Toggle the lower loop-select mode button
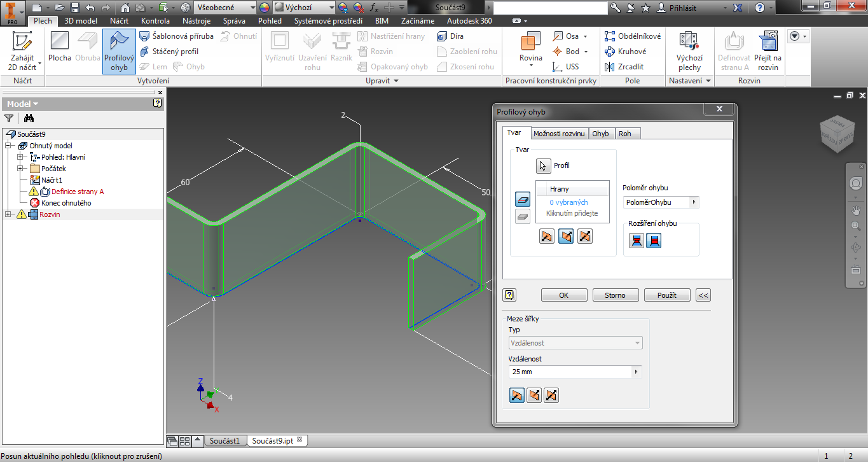Image resolution: width=868 pixels, height=462 pixels. click(x=522, y=216)
